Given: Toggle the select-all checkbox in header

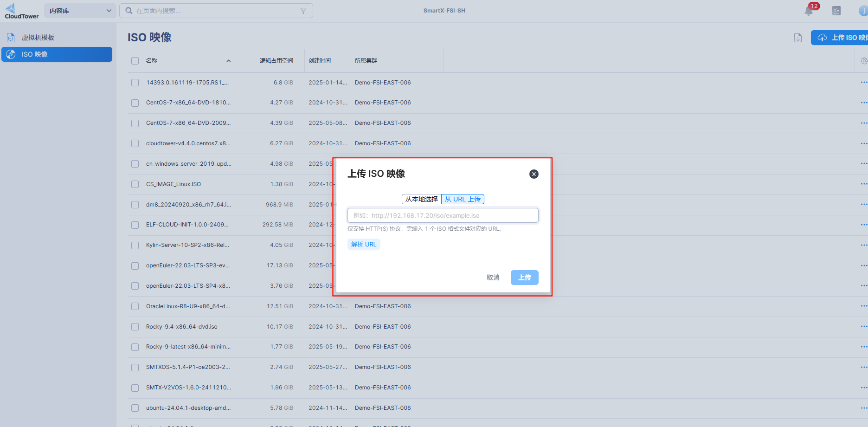Looking at the screenshot, I should coord(135,61).
